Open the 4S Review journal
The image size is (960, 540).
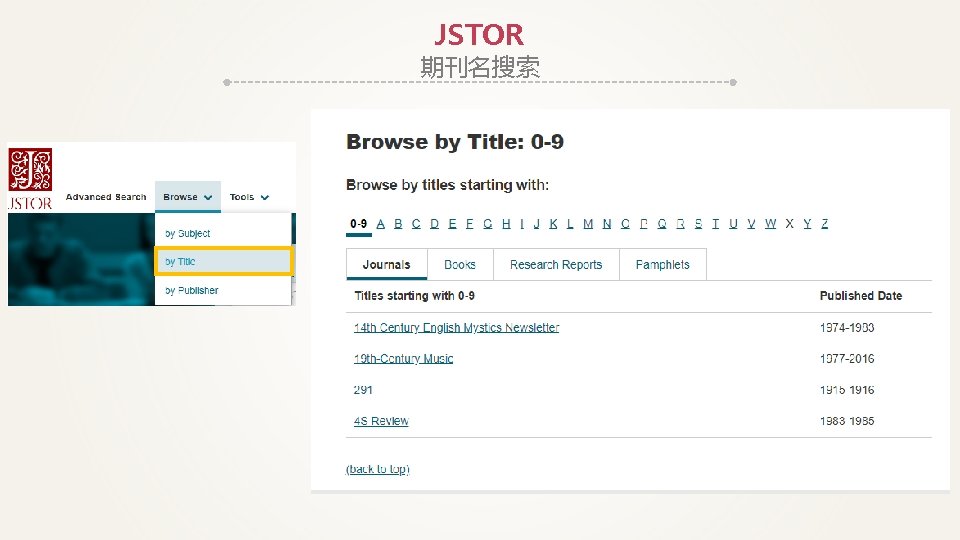(x=381, y=421)
